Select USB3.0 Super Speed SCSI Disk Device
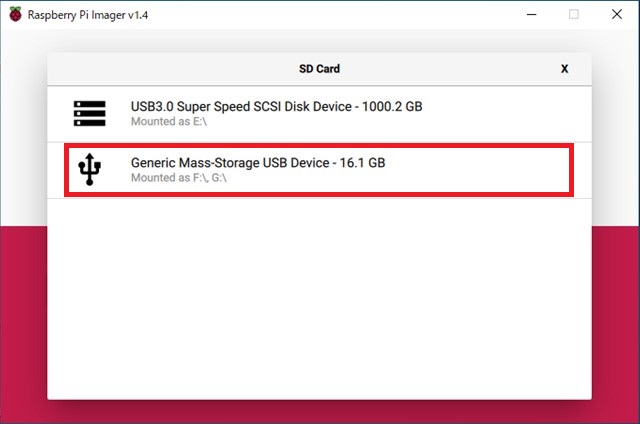 [x=319, y=114]
